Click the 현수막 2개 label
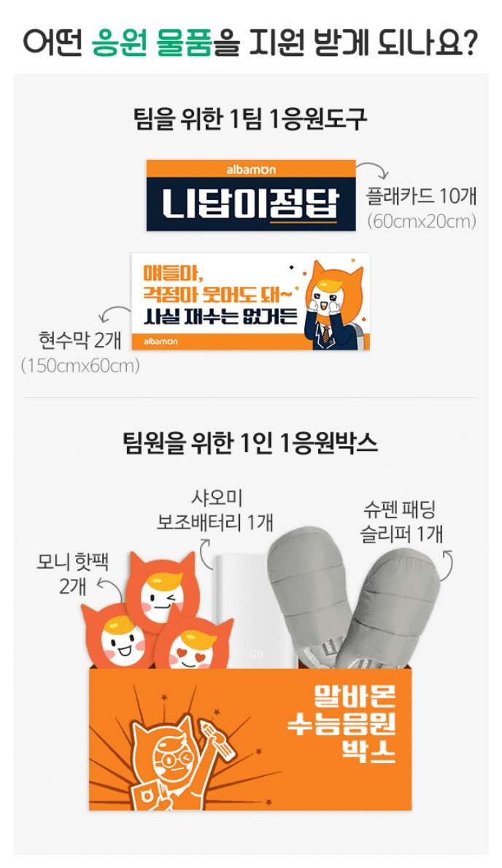 [x=80, y=340]
